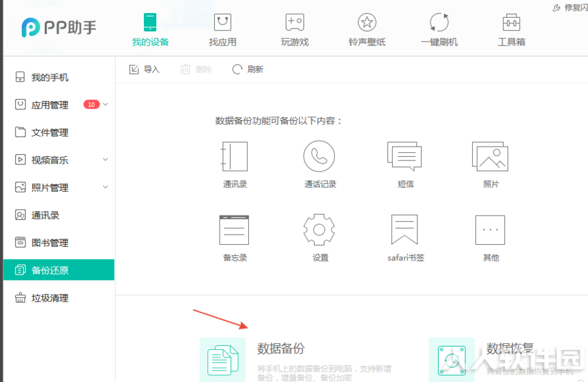Click the safari书签 label text

tap(406, 258)
